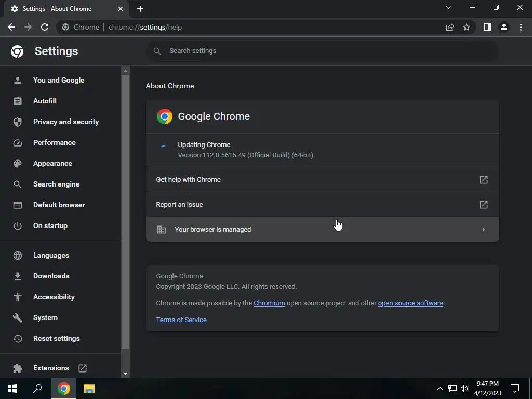The width and height of the screenshot is (532, 399).
Task: Open the open source software link
Action: click(x=410, y=303)
